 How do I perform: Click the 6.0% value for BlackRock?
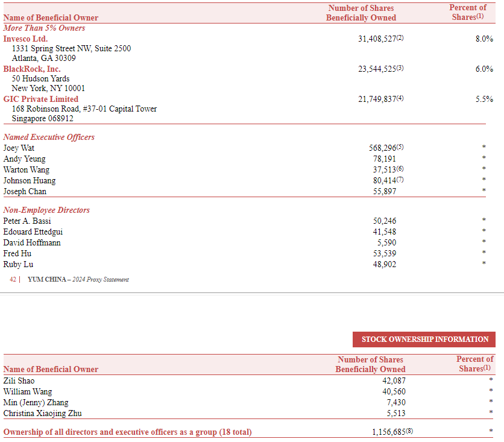(484, 69)
